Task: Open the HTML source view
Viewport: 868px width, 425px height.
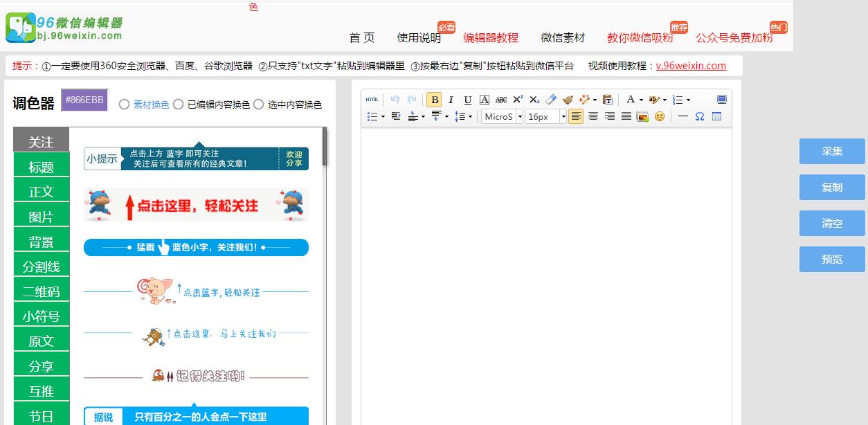Action: (x=371, y=100)
